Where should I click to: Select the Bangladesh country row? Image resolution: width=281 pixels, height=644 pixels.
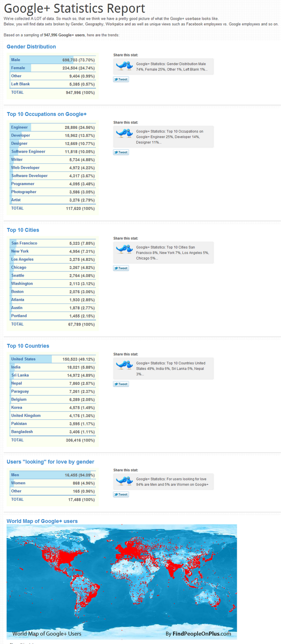click(53, 432)
